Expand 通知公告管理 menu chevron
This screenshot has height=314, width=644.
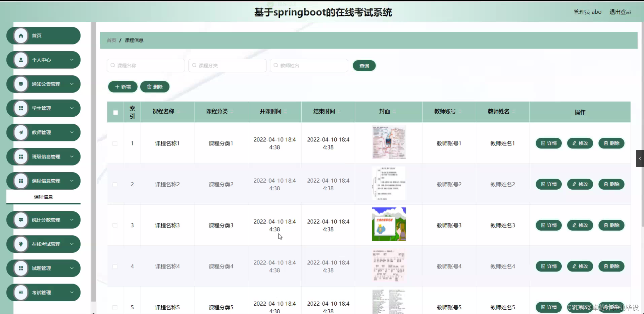coord(72,84)
